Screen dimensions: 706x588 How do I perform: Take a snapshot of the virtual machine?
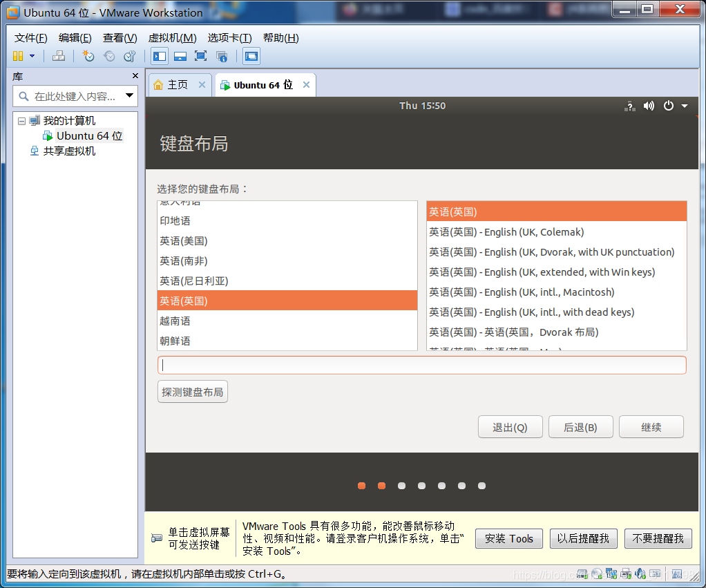(x=88, y=56)
